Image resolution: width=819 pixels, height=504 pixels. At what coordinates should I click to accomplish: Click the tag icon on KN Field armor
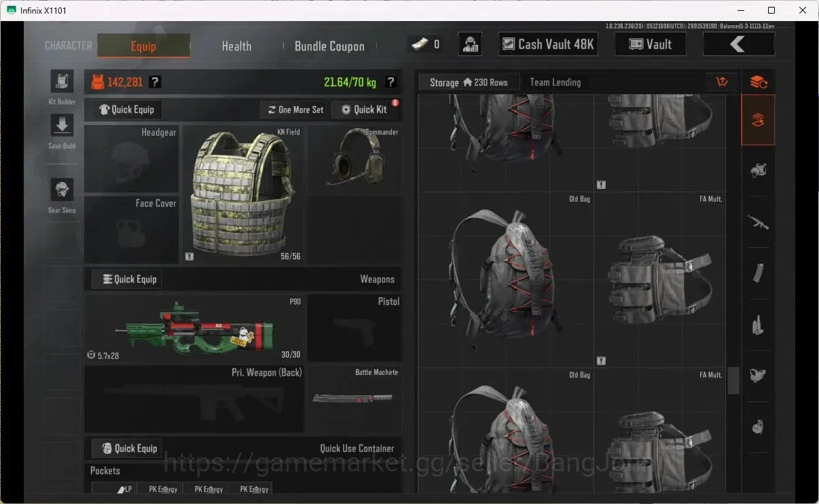[x=189, y=256]
